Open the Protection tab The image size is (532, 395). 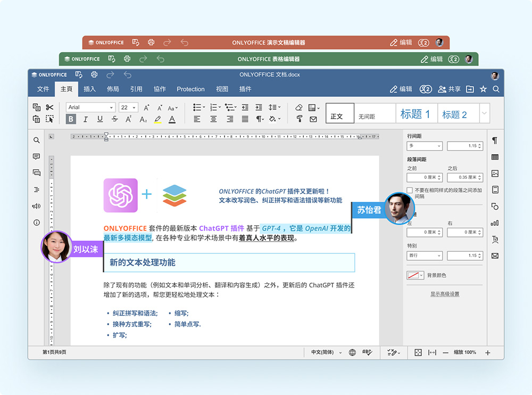190,89
